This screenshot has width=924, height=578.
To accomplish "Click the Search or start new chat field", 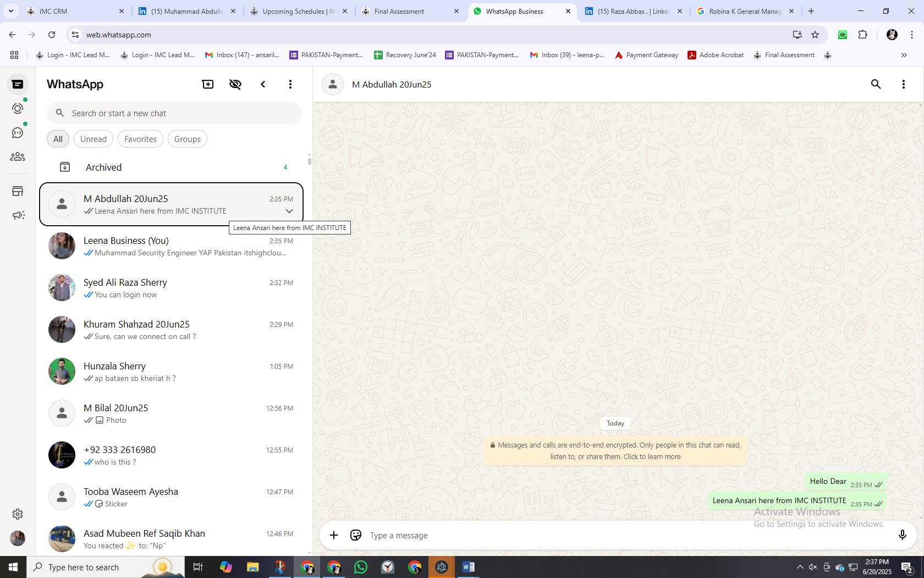I will point(174,113).
